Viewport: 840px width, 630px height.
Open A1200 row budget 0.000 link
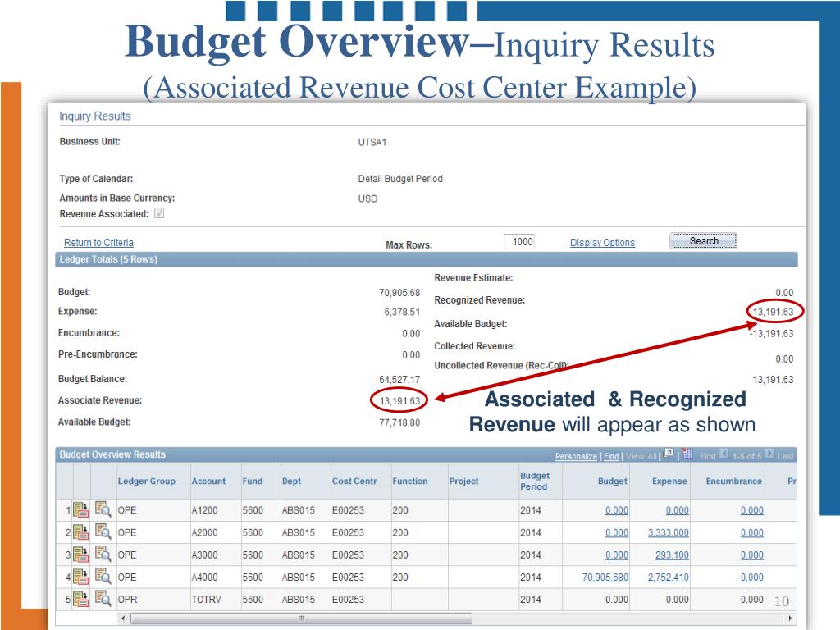[x=617, y=510]
